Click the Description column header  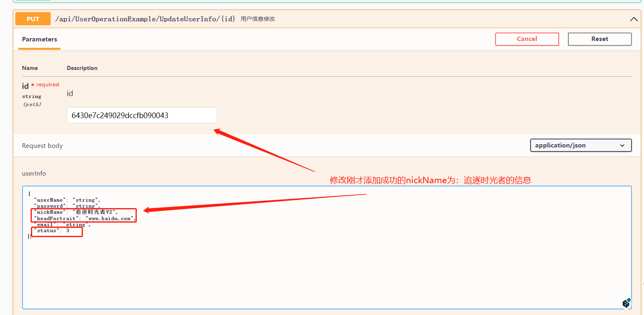[82, 68]
